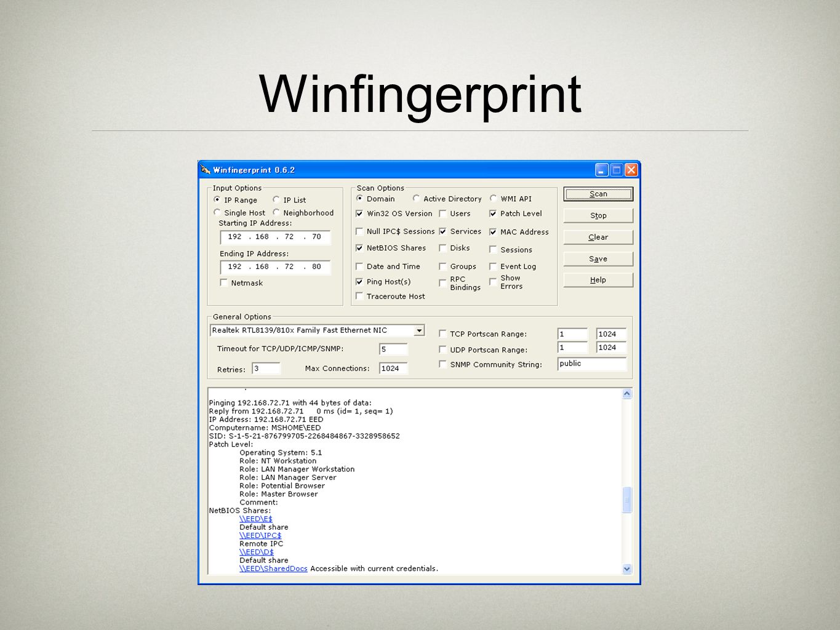The height and width of the screenshot is (630, 840).
Task: Open the \\EED\E$ share link
Action: coord(255,519)
